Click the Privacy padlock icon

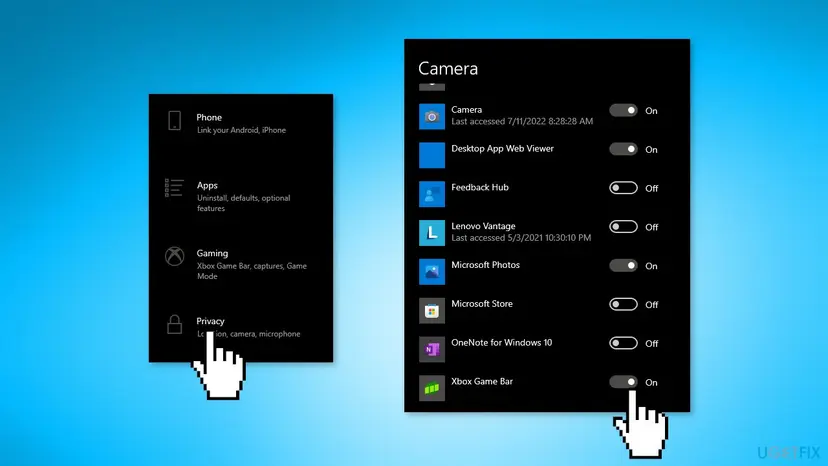(175, 324)
